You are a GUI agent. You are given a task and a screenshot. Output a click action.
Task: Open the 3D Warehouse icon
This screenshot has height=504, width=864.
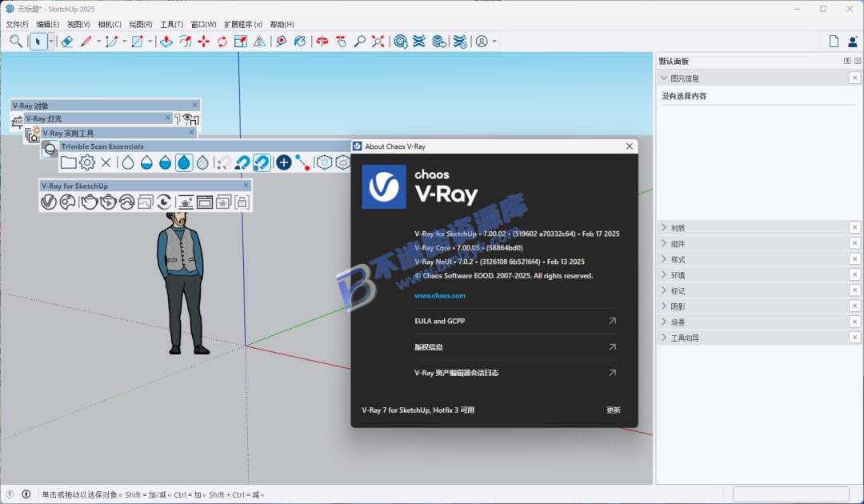point(401,42)
